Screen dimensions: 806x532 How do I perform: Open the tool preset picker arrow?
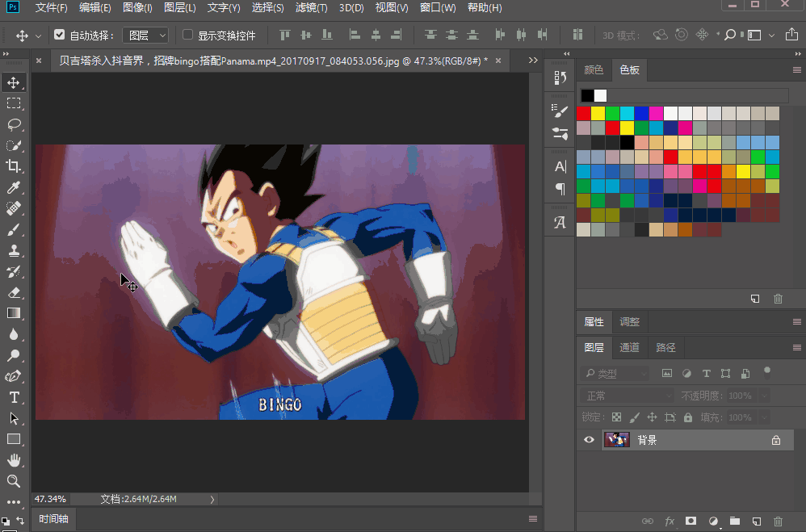(38, 36)
